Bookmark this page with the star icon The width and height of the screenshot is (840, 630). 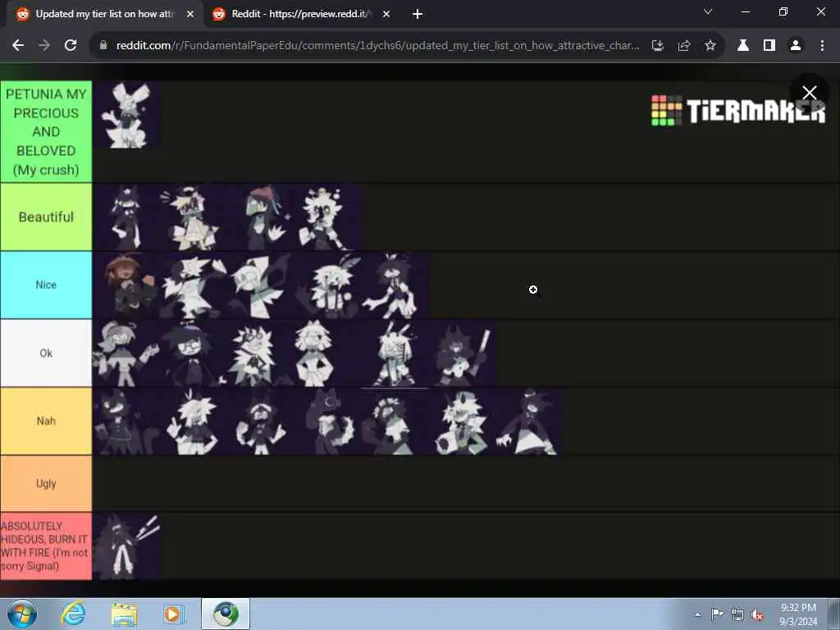(710, 46)
